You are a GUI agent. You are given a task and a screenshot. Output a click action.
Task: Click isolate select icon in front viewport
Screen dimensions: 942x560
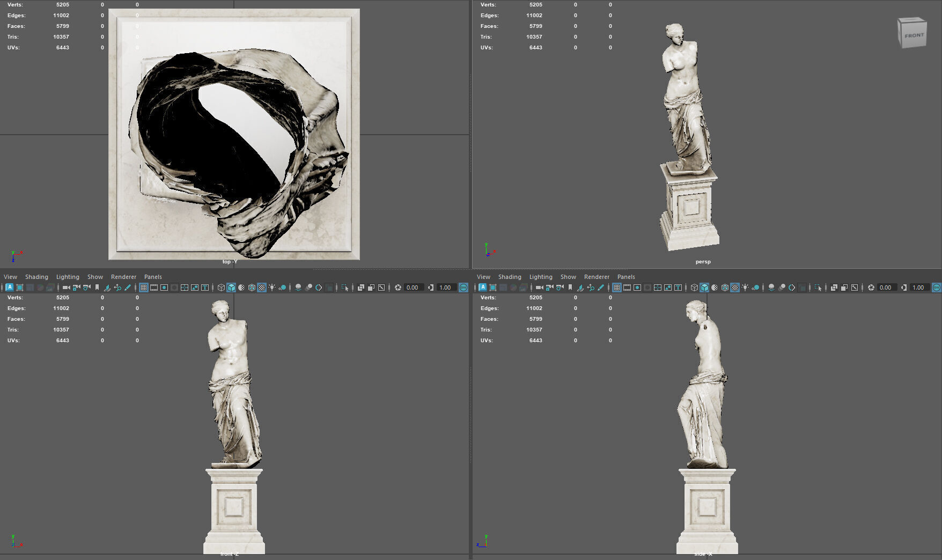coord(345,288)
